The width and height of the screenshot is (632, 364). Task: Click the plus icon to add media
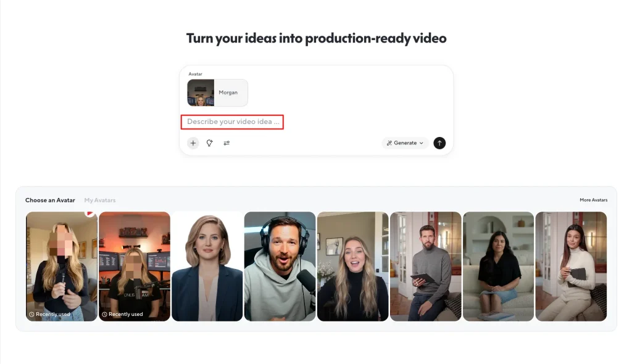coord(193,143)
